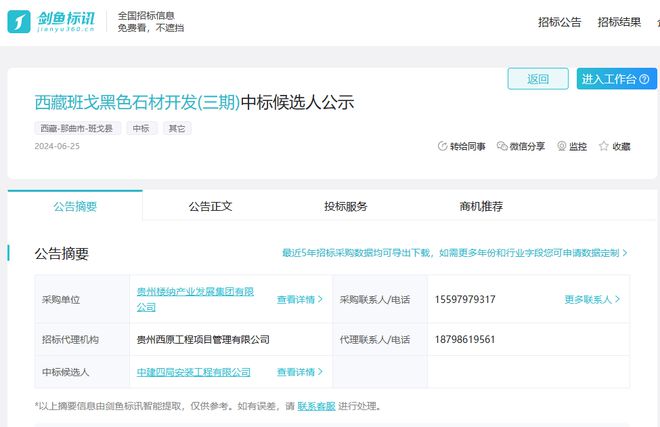Click the 转给同事 share icon

click(x=442, y=146)
